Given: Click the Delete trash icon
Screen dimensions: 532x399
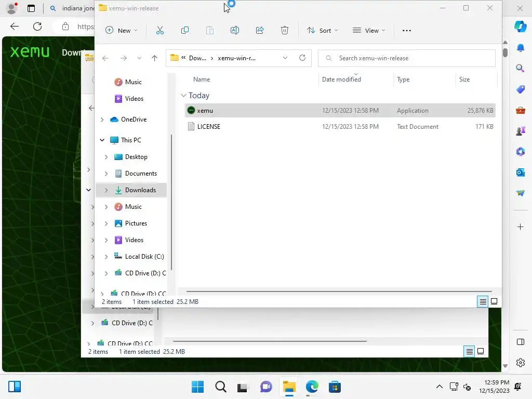Looking at the screenshot, I should click(285, 31).
